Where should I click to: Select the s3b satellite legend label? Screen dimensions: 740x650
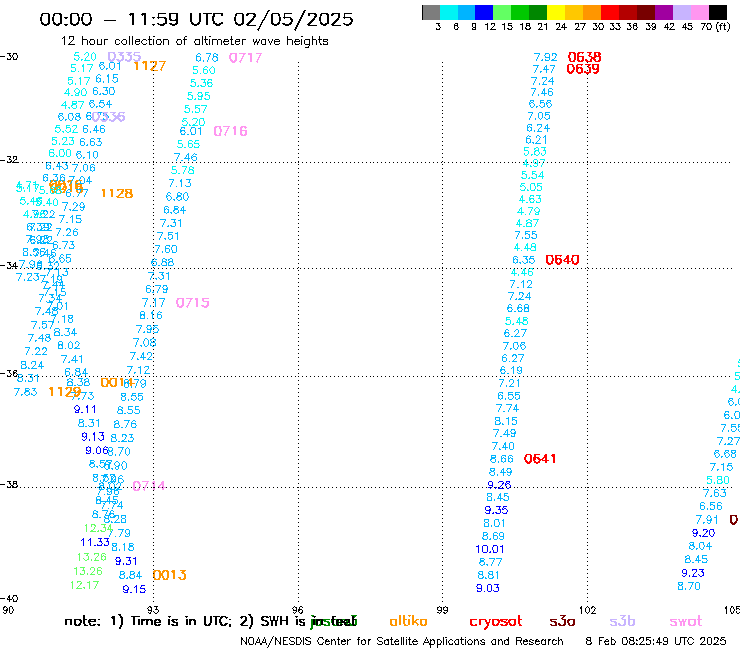tap(622, 622)
